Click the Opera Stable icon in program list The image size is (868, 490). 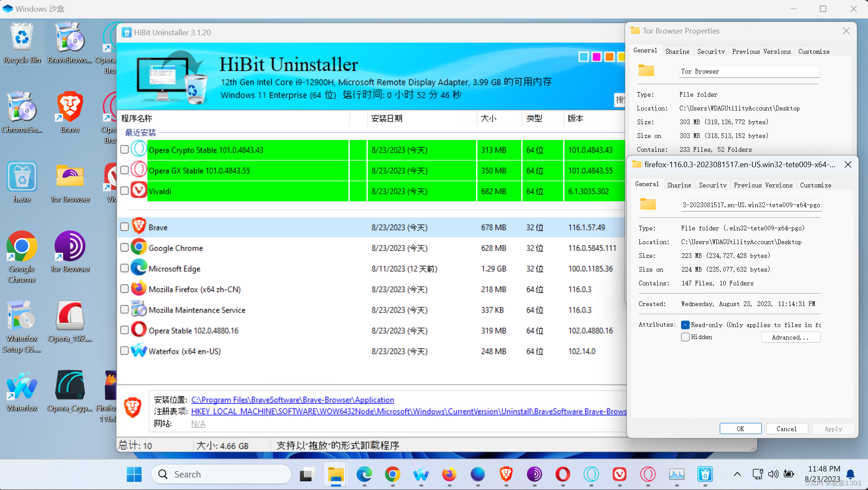(139, 330)
